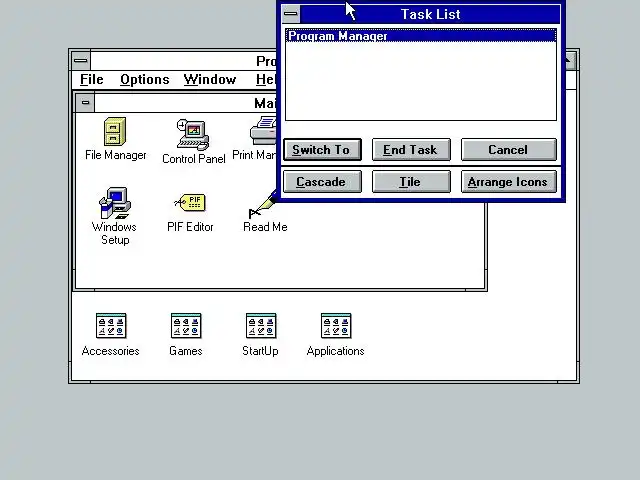Select Program Manager in the task list
Viewport: 640px width, 480px height.
click(x=421, y=36)
